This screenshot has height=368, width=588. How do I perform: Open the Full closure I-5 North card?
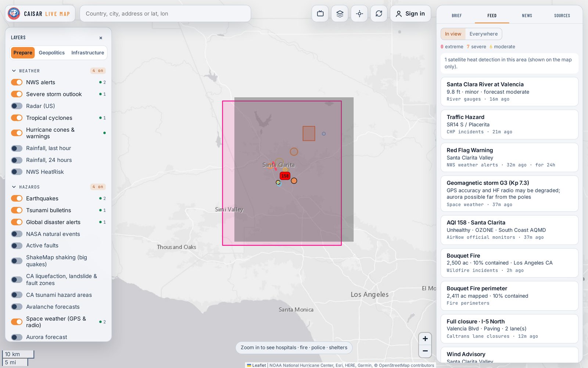509,329
